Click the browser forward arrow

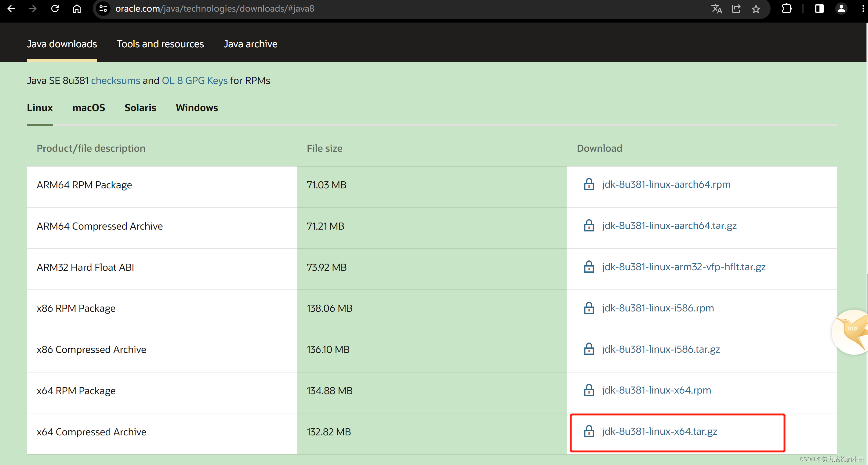tap(33, 9)
